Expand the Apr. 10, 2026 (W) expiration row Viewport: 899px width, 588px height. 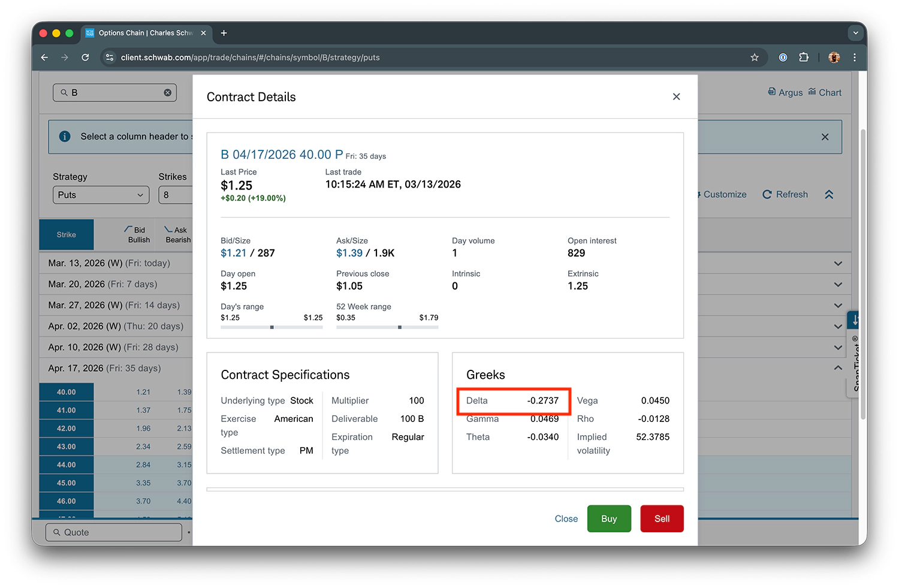[x=838, y=347]
